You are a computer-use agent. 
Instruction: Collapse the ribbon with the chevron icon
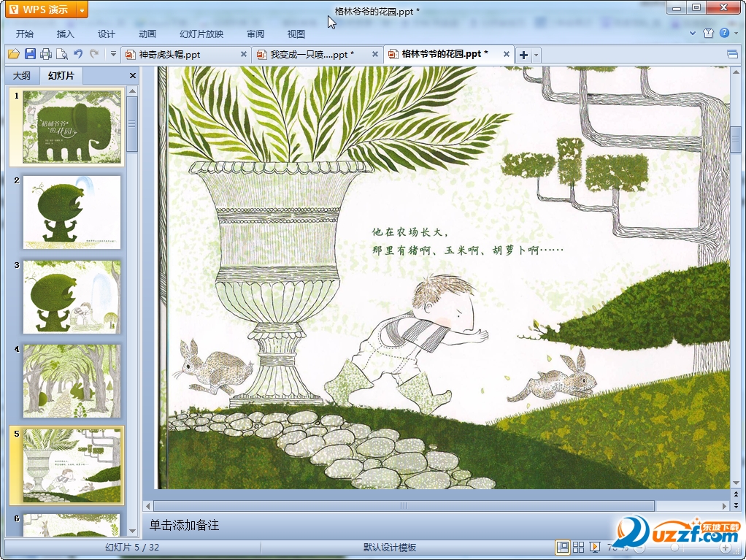click(693, 34)
